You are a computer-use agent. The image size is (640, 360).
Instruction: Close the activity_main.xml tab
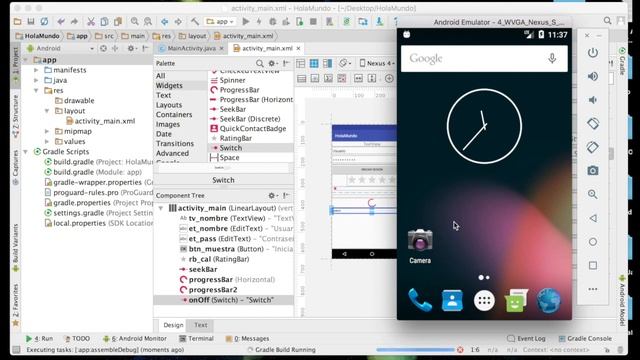(x=299, y=48)
